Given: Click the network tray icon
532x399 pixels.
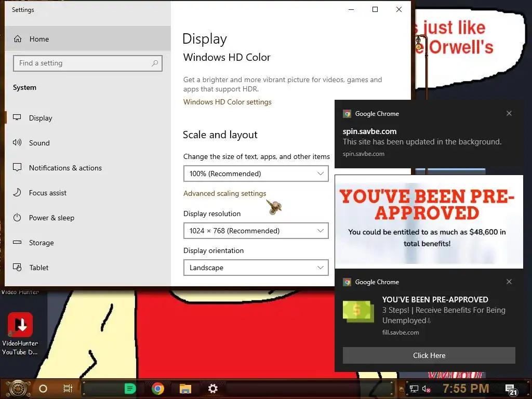Looking at the screenshot, I should pyautogui.click(x=414, y=389).
